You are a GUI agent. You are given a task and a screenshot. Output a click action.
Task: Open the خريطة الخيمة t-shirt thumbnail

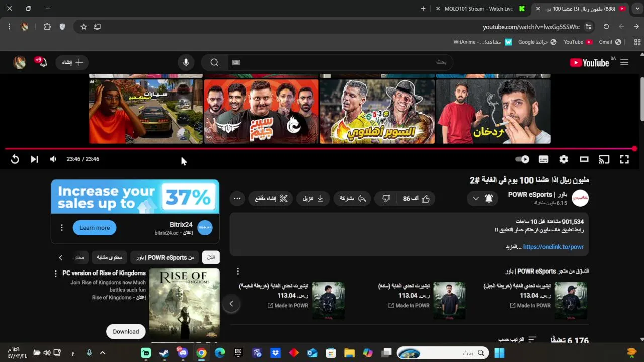328,301
